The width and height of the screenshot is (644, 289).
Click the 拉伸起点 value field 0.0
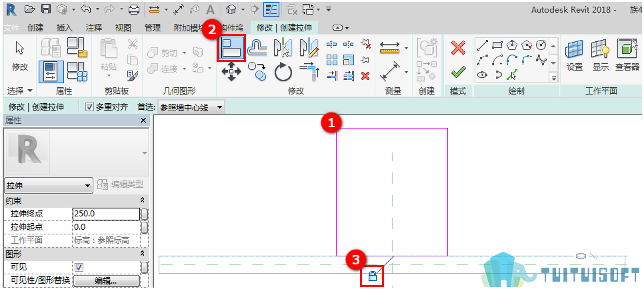click(107, 227)
